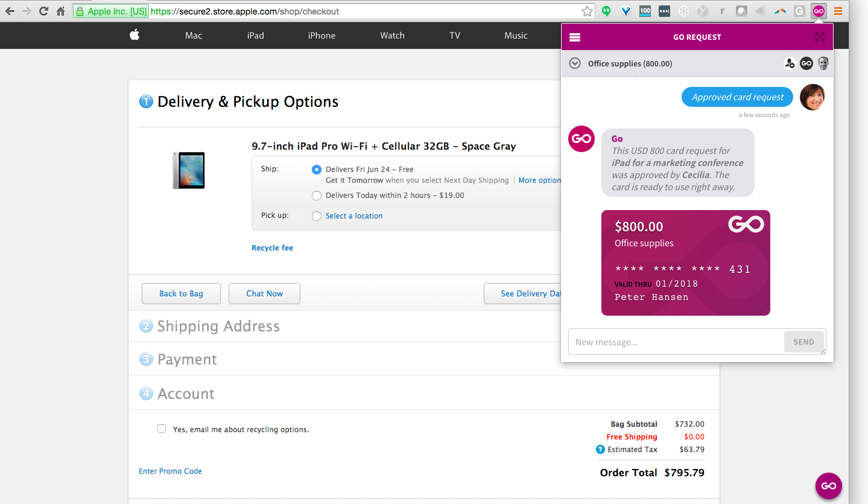Click the Estimated Tax $63.79 value
Screen dimensions: 868x504
coord(692,450)
